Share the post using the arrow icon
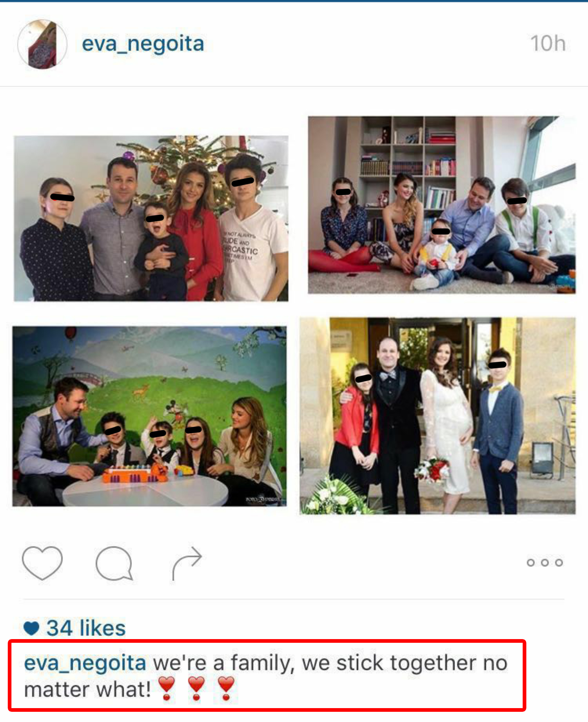 [x=187, y=563]
